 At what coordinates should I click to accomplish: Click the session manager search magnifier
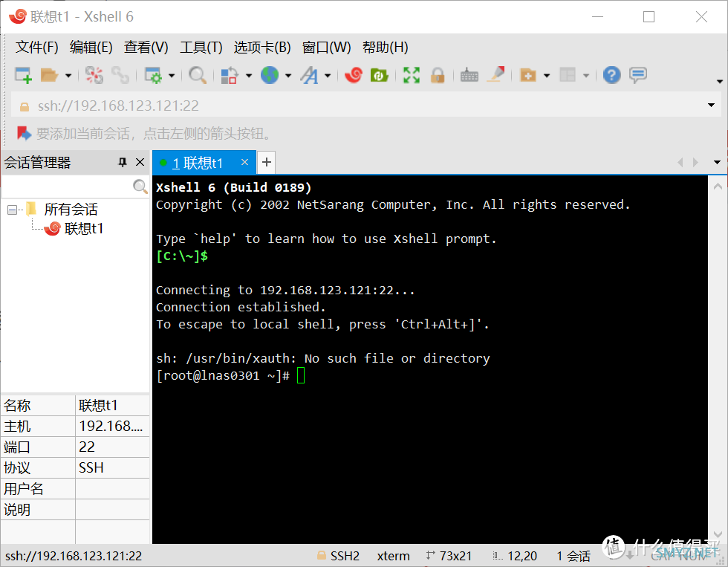point(140,187)
